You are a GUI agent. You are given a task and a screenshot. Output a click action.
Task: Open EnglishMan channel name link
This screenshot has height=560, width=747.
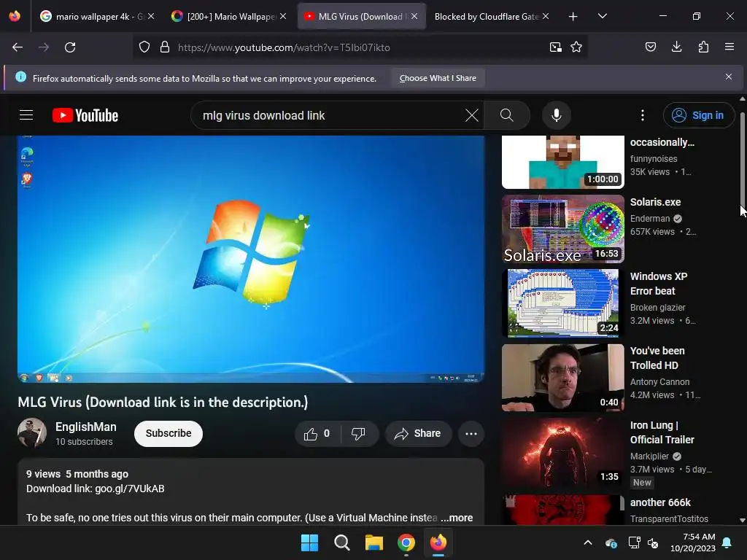pyautogui.click(x=86, y=427)
